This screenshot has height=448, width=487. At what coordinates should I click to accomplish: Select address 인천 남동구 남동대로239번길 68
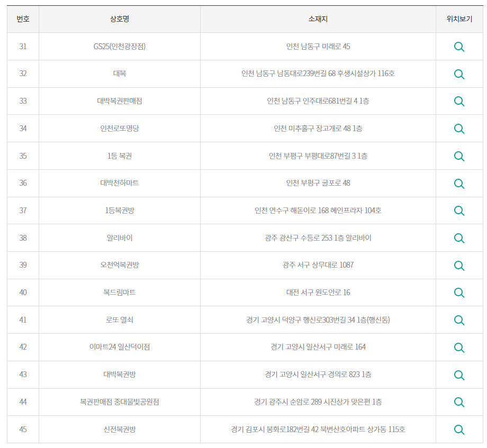click(288, 74)
